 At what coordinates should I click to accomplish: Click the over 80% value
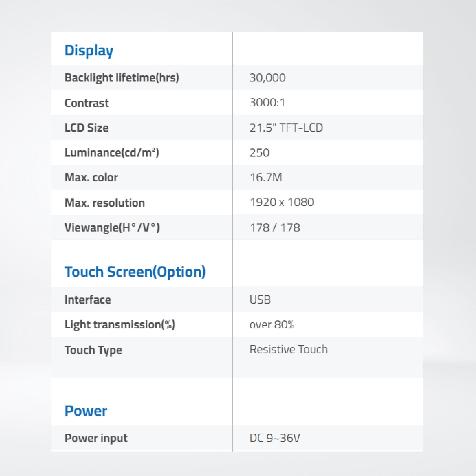pos(272,325)
